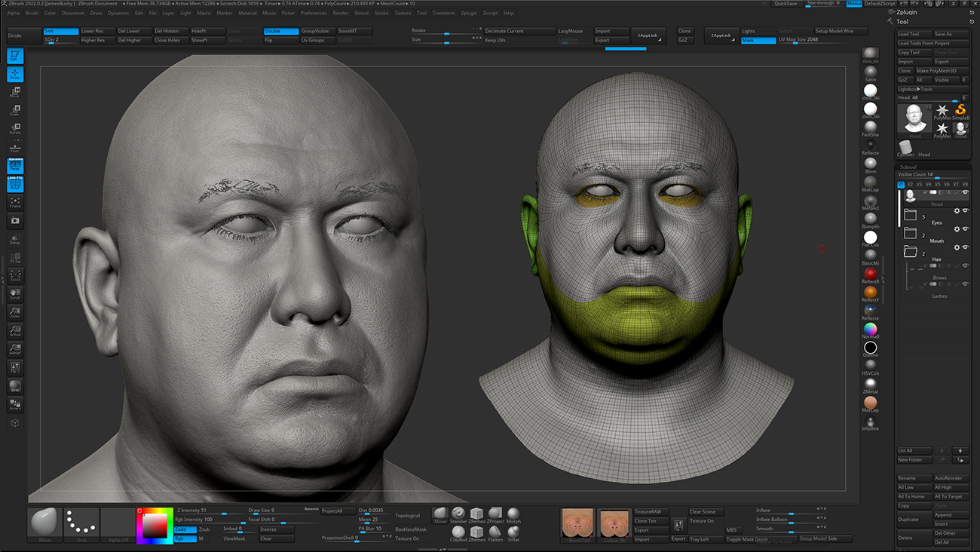Expand the Mouth subtool folder
Screen dimensions: 980x552
[x=911, y=233]
